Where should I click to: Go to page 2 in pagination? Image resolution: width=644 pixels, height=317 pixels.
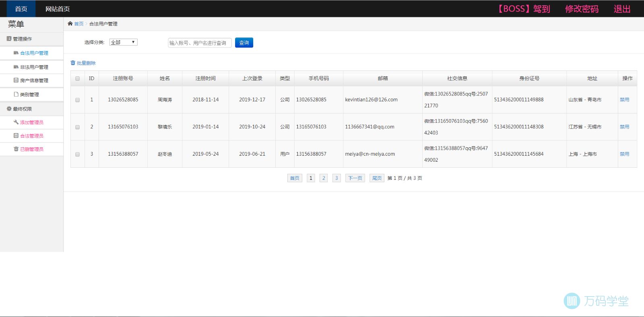[324, 178]
